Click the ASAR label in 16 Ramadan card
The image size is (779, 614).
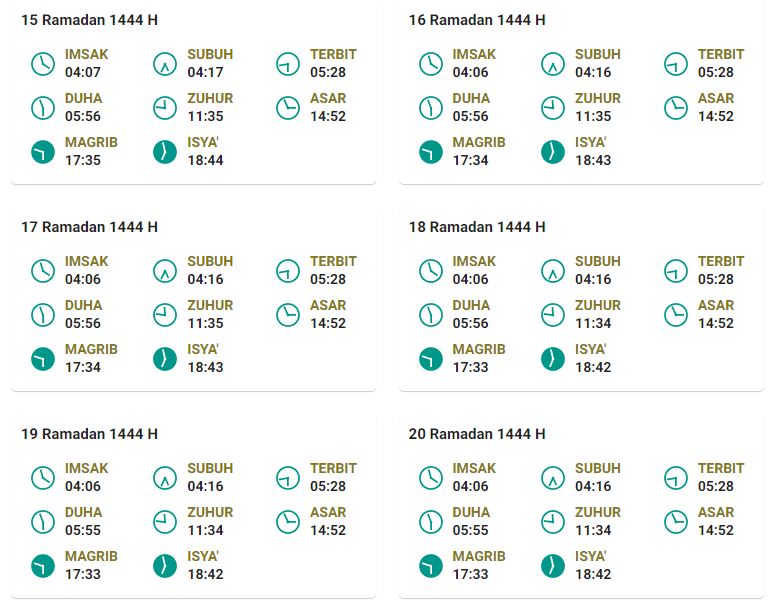click(716, 98)
